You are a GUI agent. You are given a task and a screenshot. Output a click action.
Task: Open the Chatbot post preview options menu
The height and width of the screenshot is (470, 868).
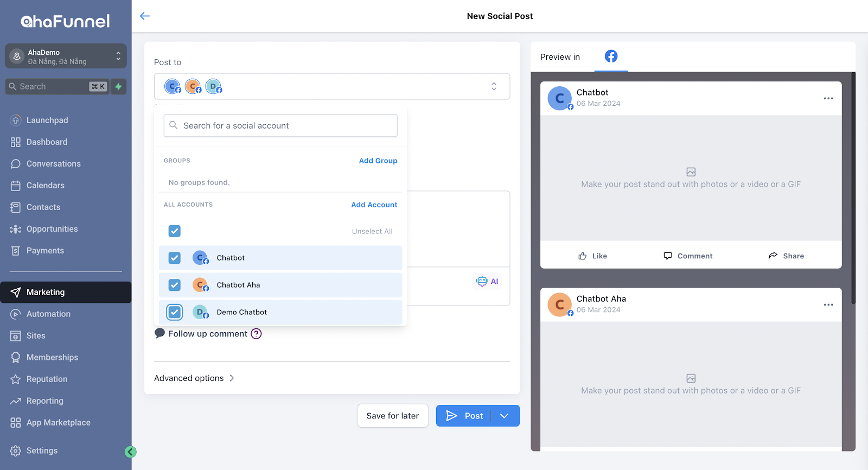tap(828, 98)
